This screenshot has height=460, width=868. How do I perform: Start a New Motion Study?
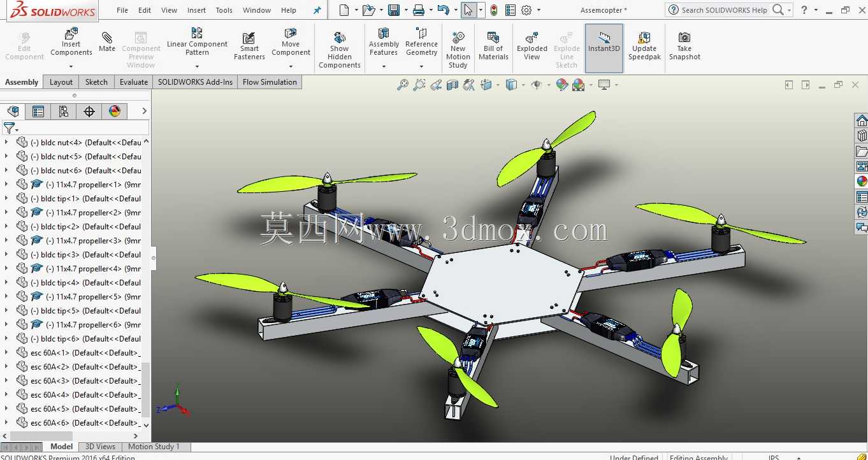[x=458, y=49]
